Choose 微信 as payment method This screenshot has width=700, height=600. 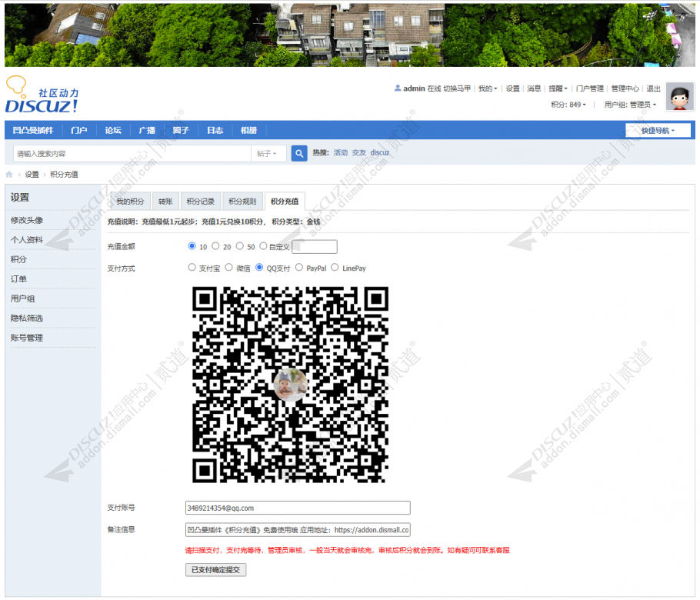coord(228,268)
